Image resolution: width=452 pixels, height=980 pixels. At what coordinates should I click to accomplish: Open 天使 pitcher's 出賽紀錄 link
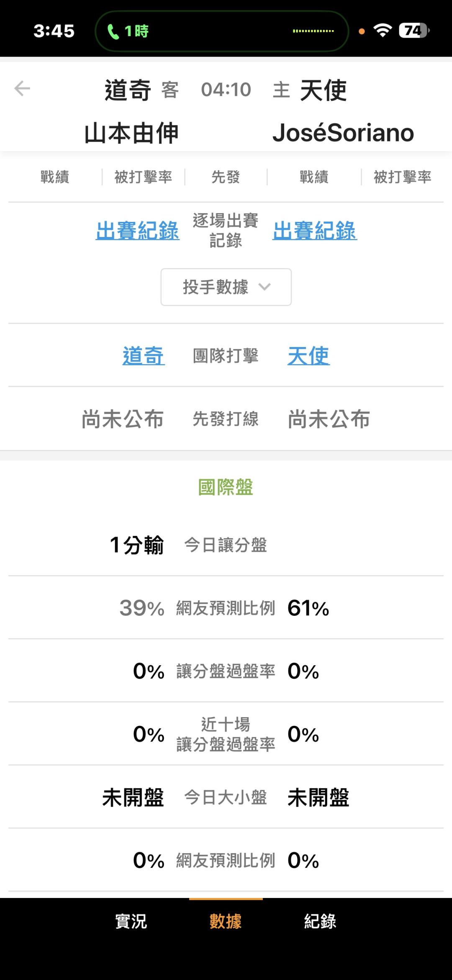pos(315,231)
